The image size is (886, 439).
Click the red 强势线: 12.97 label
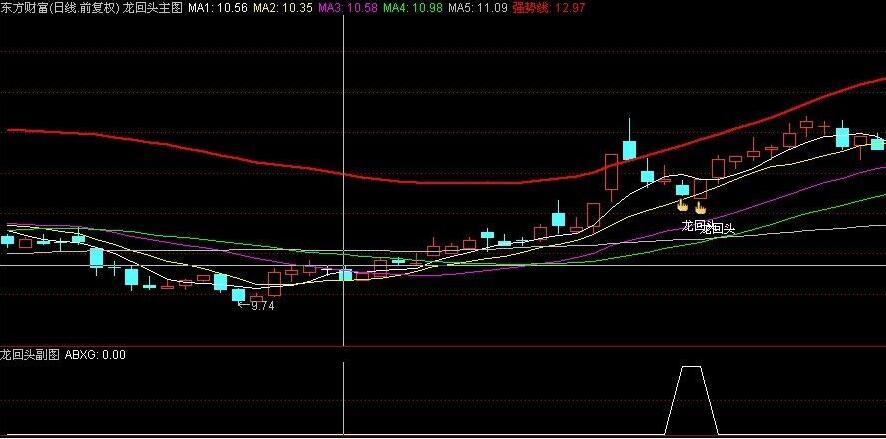pos(549,7)
